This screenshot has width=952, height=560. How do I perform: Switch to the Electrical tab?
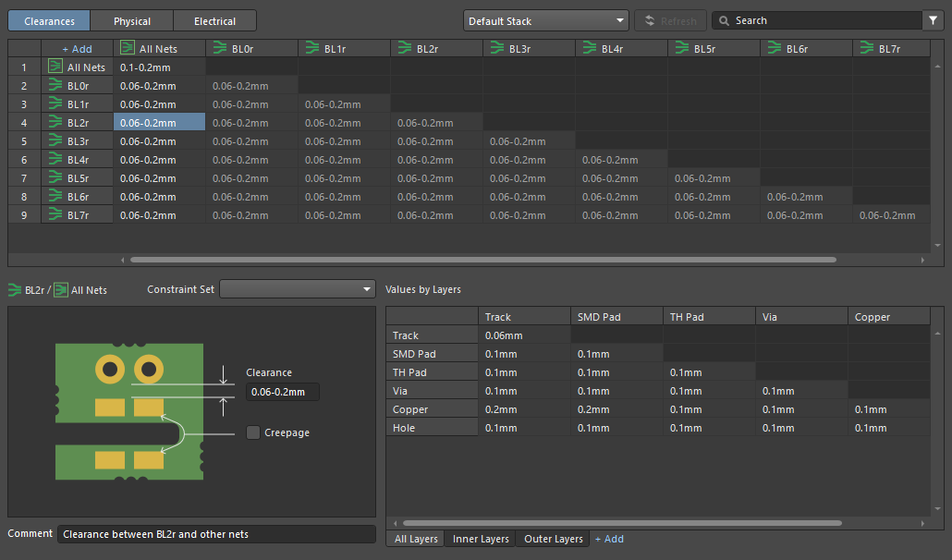tap(214, 20)
